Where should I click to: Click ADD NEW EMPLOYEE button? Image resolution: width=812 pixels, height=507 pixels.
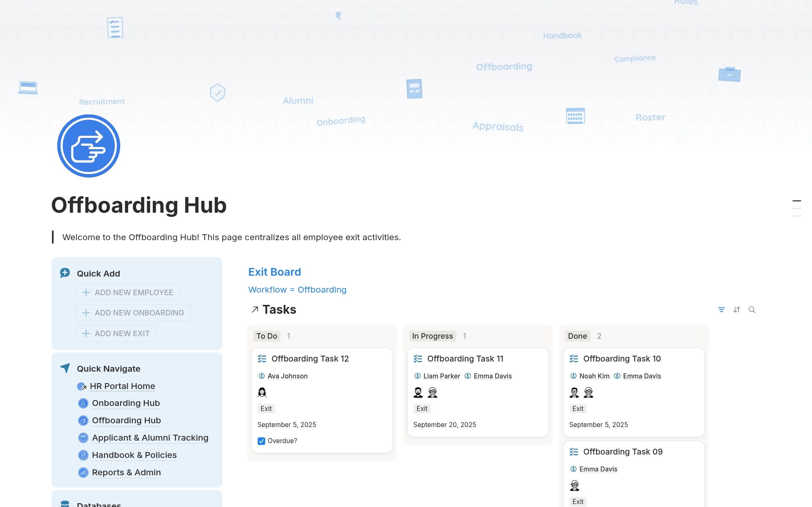(128, 293)
